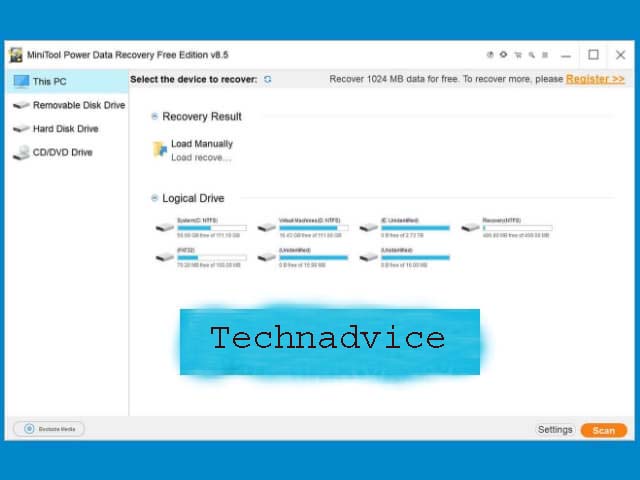Click the eye-shaped icon in title bar
Viewport: 640px width, 480px height.
pyautogui.click(x=504, y=54)
